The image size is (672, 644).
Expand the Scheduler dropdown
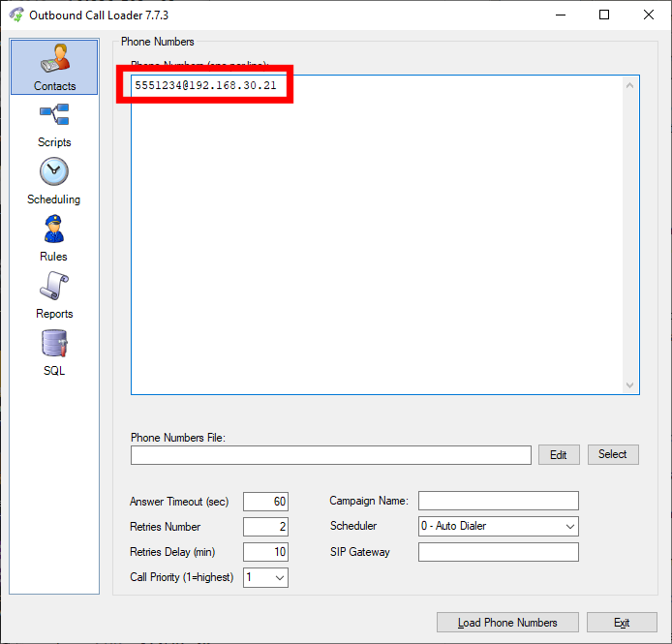[x=568, y=527]
